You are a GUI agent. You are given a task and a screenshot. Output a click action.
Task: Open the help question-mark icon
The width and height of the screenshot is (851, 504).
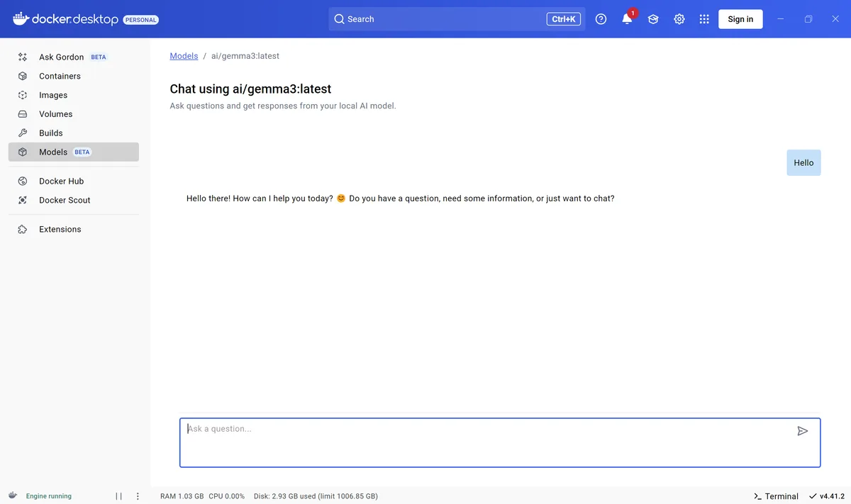pos(601,19)
